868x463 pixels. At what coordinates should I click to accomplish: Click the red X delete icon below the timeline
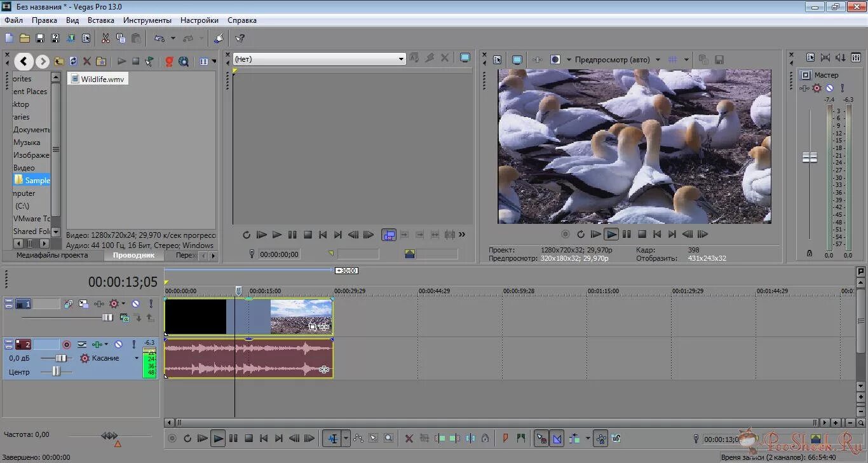409,438
